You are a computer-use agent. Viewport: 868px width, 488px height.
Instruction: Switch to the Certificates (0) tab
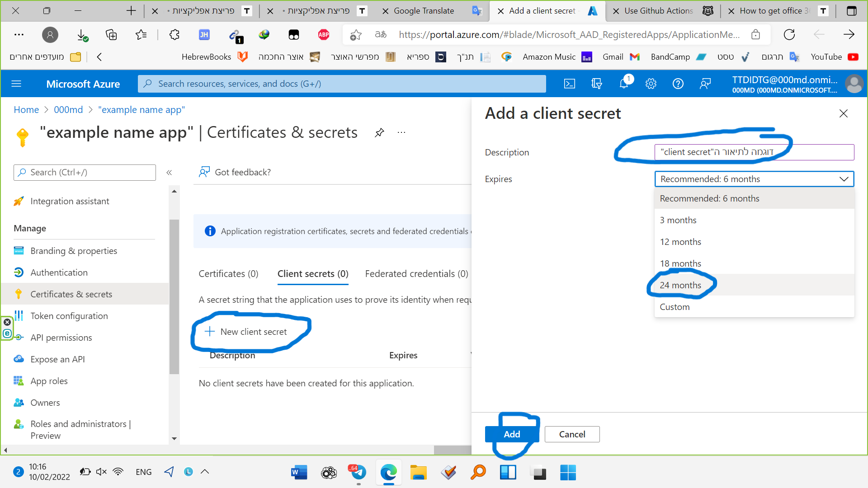click(x=228, y=274)
